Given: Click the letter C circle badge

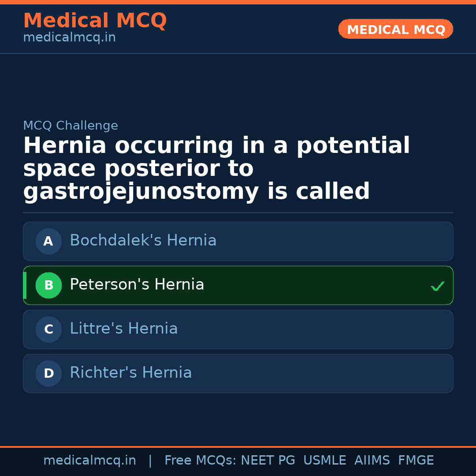Looking at the screenshot, I should click(x=48, y=329).
